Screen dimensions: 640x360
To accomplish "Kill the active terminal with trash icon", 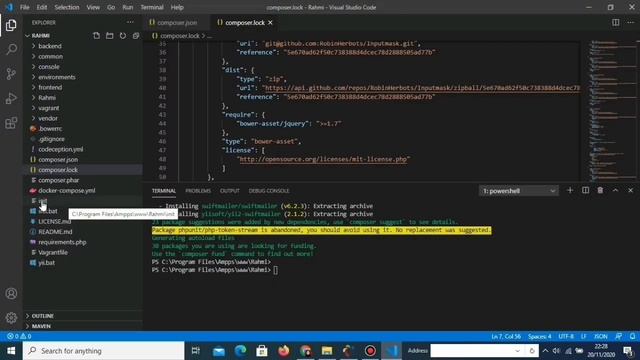I will [600, 191].
